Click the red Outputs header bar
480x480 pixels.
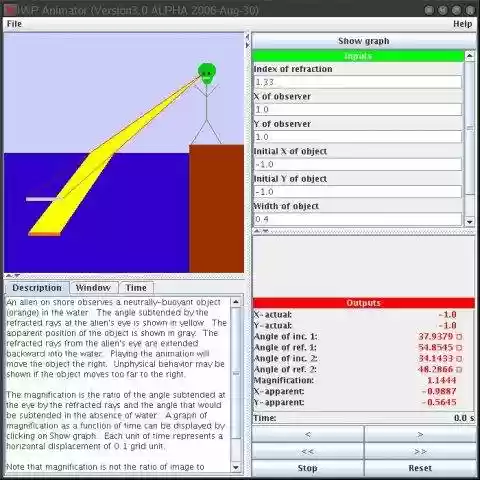(363, 303)
